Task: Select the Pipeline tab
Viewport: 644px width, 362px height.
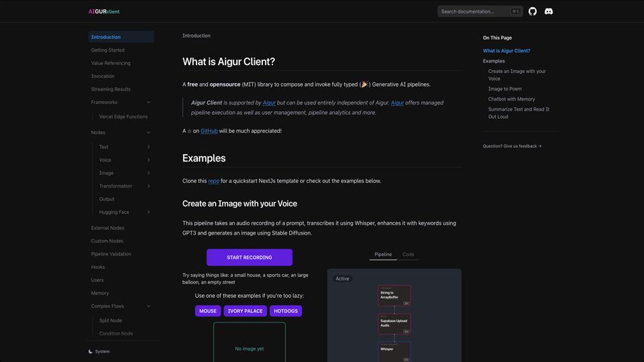Action: (383, 255)
